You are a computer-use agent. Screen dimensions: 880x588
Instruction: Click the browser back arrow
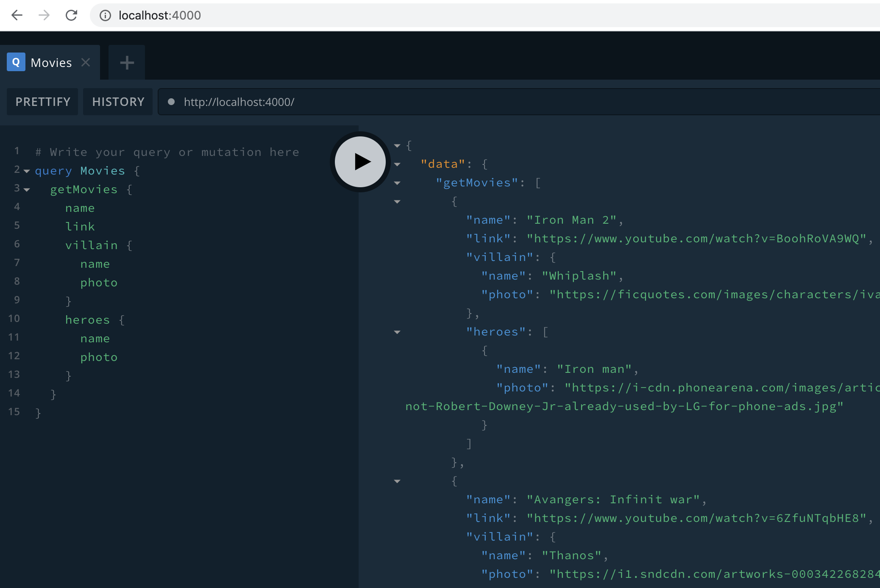17,15
